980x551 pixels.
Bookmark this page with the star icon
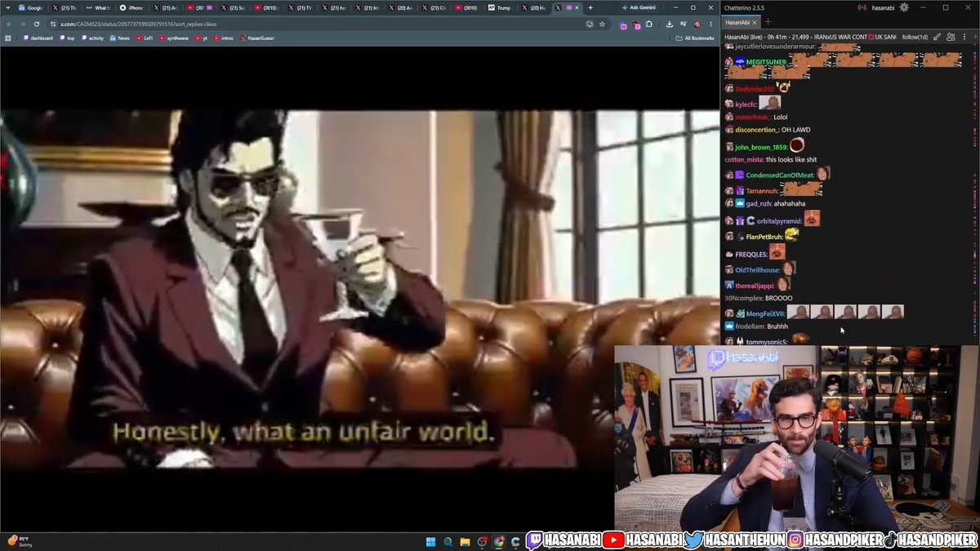(603, 24)
